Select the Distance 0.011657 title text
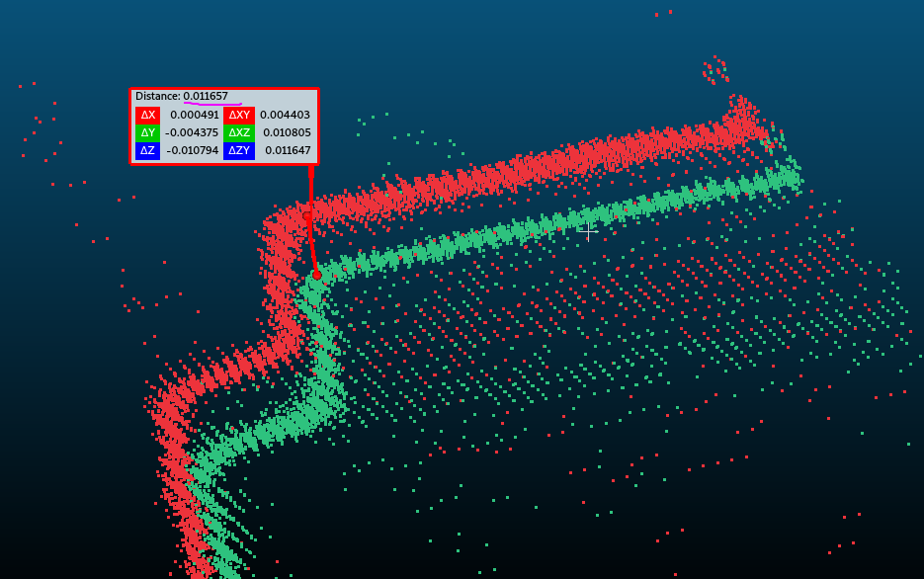The width and height of the screenshot is (924, 579). [182, 96]
